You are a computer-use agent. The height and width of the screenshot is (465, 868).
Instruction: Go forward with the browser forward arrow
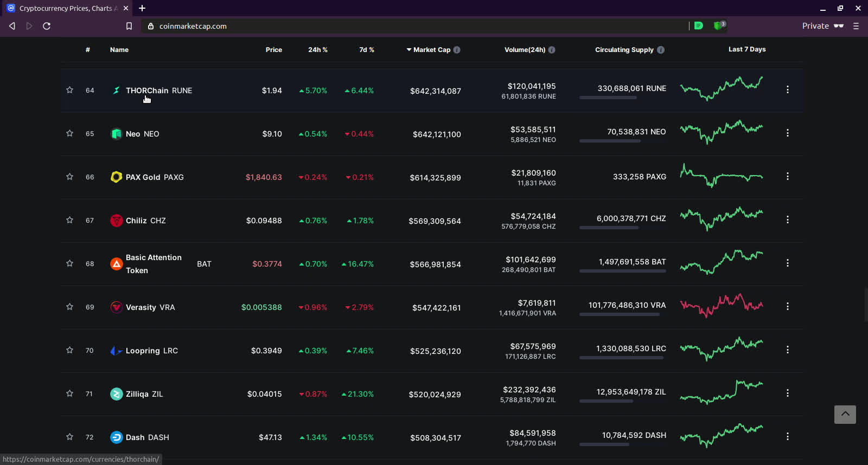(x=29, y=26)
